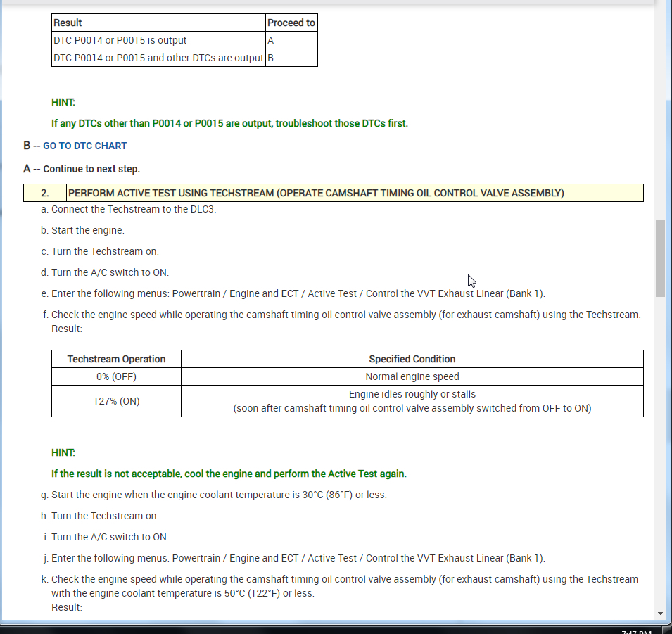The height and width of the screenshot is (634, 672).
Task: Click step number 2. cell
Action: (45, 193)
